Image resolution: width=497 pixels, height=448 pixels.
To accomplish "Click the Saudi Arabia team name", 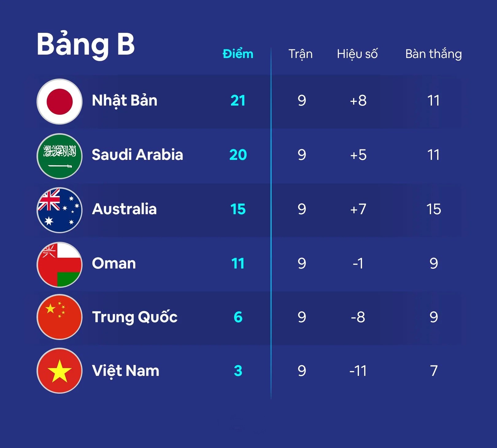I will [x=137, y=155].
